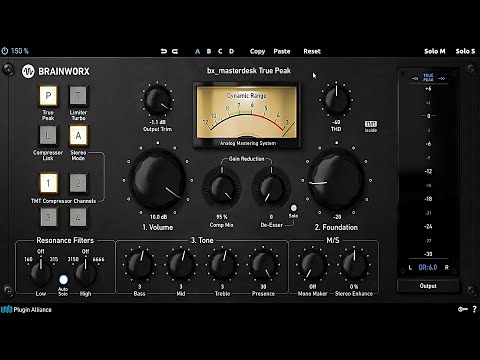Open help question mark icon
The height and width of the screenshot is (360, 480).
pos(474,309)
